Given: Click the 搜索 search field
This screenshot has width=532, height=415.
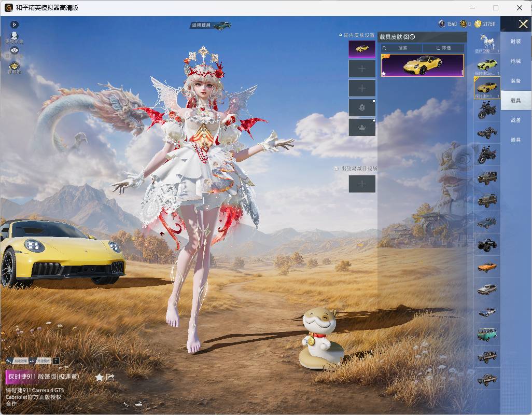Looking at the screenshot, I should tap(401, 48).
